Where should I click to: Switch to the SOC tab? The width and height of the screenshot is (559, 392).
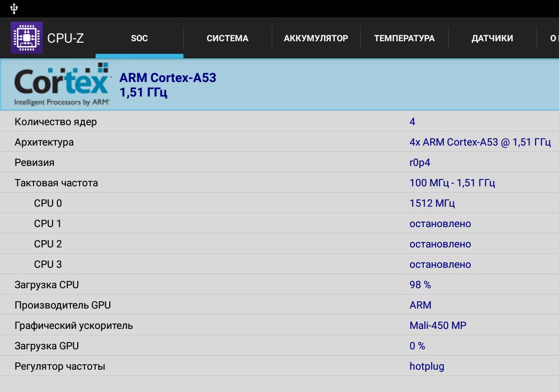(x=139, y=38)
